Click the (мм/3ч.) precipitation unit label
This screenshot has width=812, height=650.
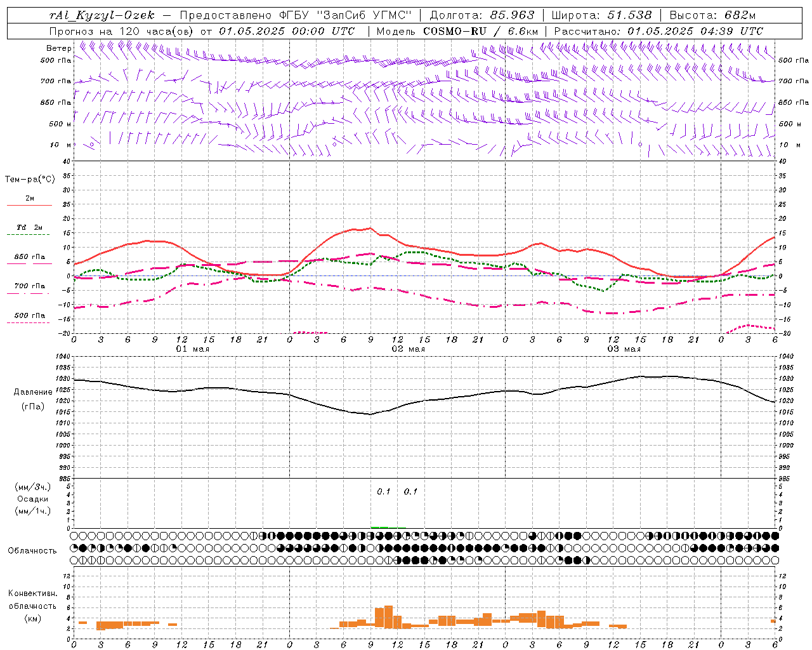click(x=33, y=487)
